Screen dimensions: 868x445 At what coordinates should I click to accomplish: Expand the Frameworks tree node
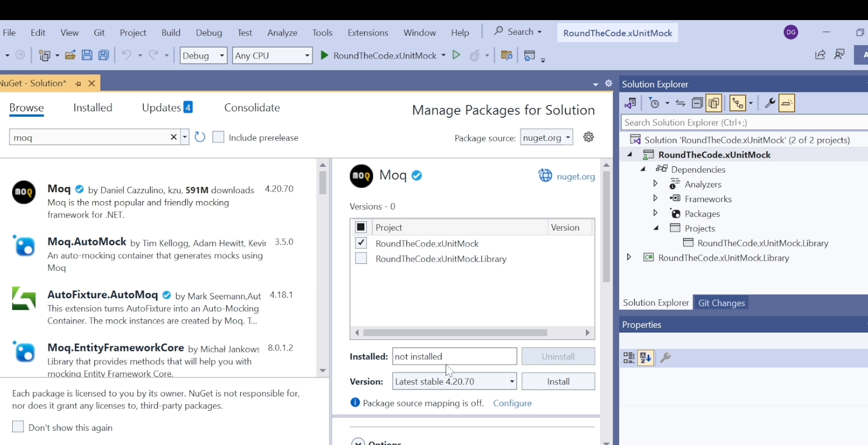pyautogui.click(x=655, y=198)
